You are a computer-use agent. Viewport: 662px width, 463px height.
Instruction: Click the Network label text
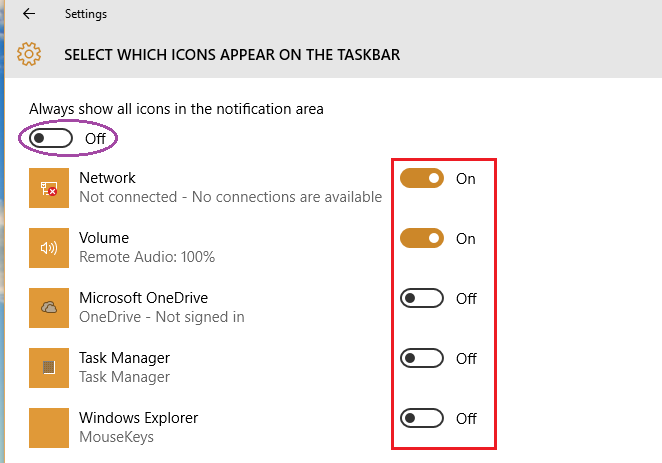107,178
